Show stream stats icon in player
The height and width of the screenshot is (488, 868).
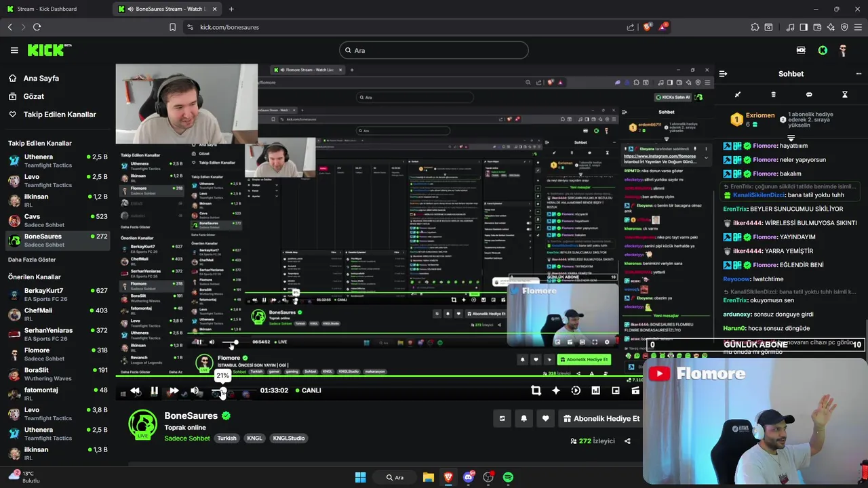[x=595, y=390]
